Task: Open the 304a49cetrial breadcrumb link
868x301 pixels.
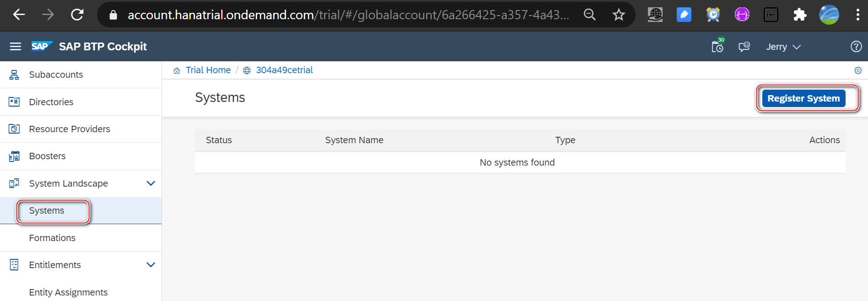Action: coord(284,70)
